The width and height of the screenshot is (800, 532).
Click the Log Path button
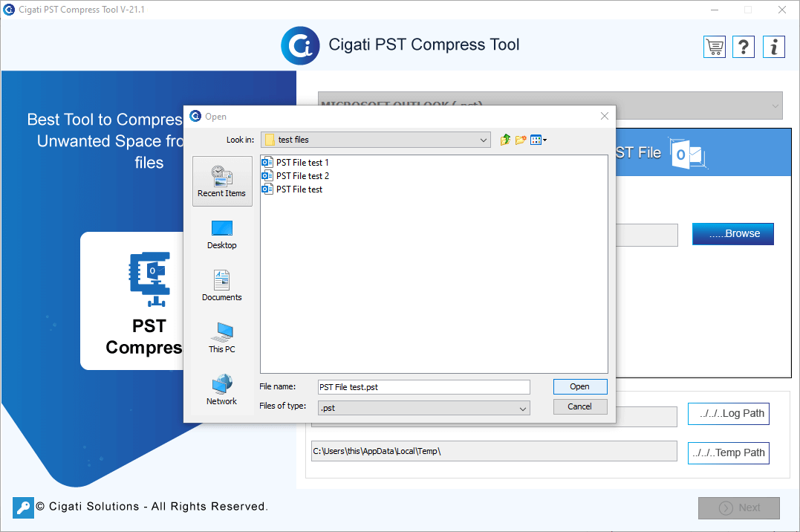pos(729,414)
